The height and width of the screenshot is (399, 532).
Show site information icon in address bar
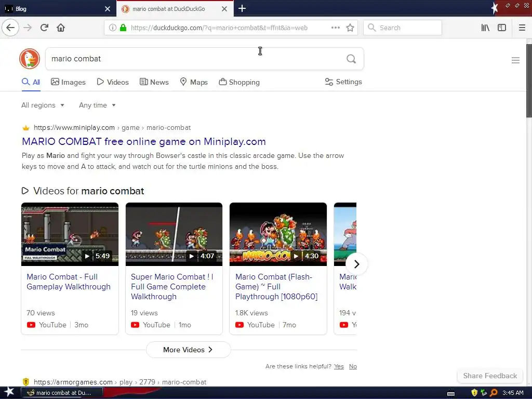(x=112, y=28)
